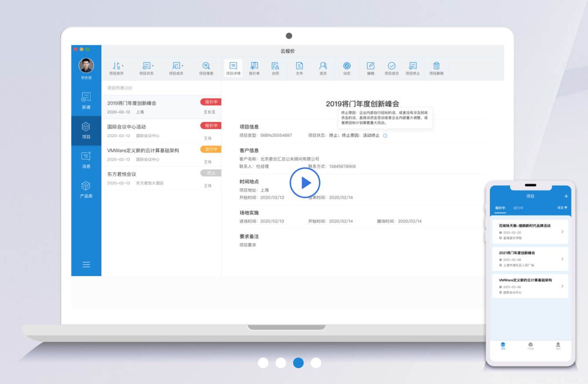Open the 项目排序 sort tool

pos(116,68)
